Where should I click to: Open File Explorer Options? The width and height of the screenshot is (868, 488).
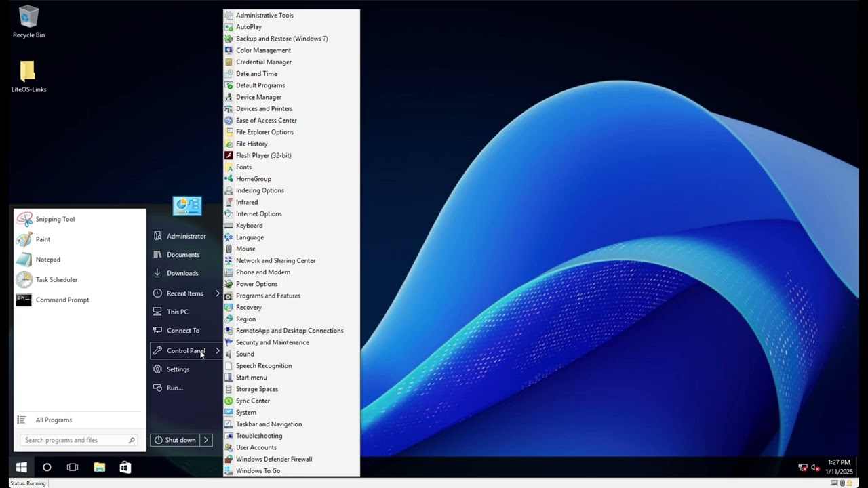point(292,132)
